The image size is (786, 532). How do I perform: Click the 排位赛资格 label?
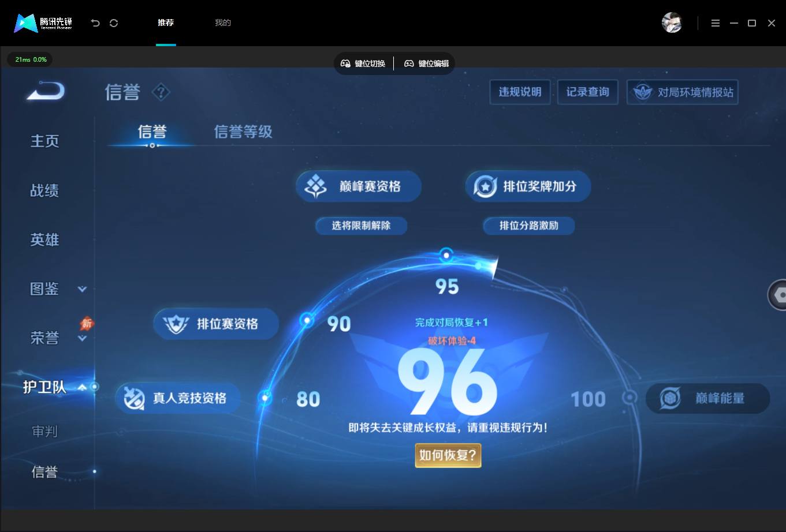point(228,324)
